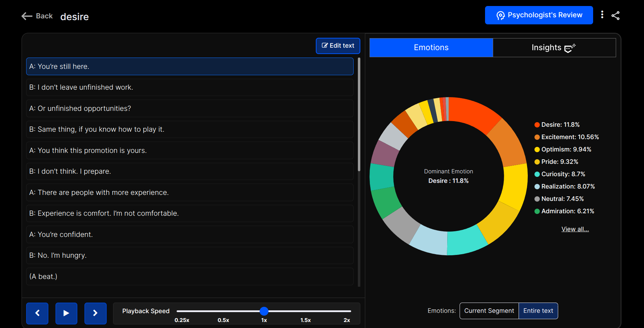Skip to the next segment
Screen dimensions: 644x328
95,313
